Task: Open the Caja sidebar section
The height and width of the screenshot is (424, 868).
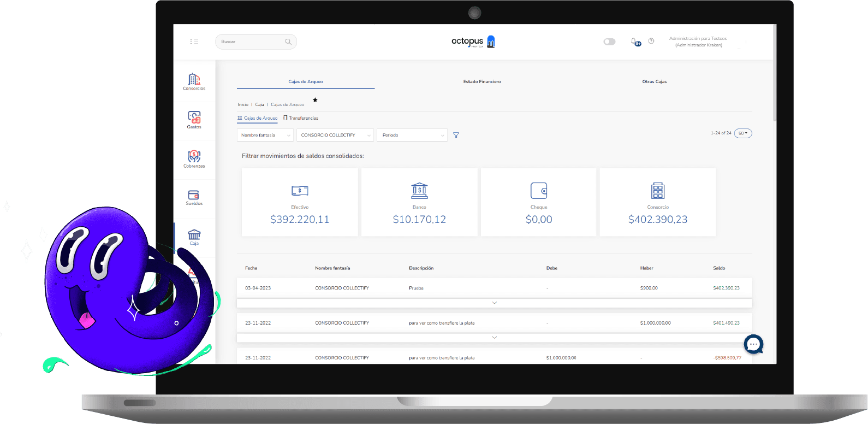Action: tap(194, 237)
